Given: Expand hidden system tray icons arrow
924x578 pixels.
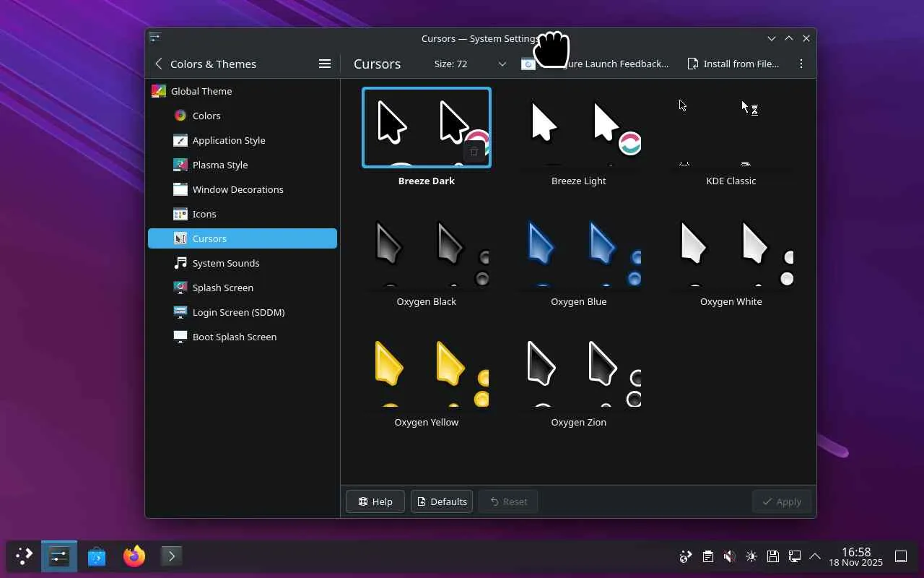Looking at the screenshot, I should 815,556.
